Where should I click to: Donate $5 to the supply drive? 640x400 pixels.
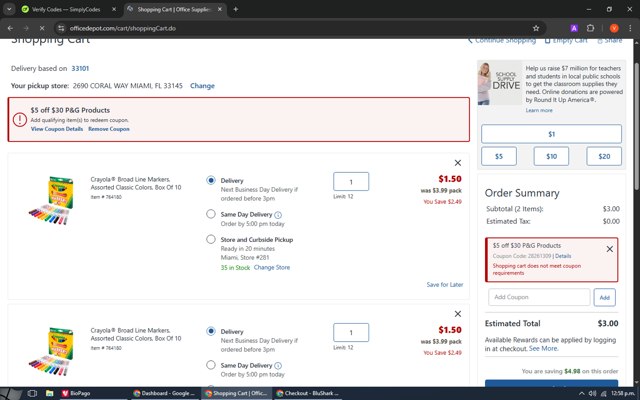[x=499, y=156]
